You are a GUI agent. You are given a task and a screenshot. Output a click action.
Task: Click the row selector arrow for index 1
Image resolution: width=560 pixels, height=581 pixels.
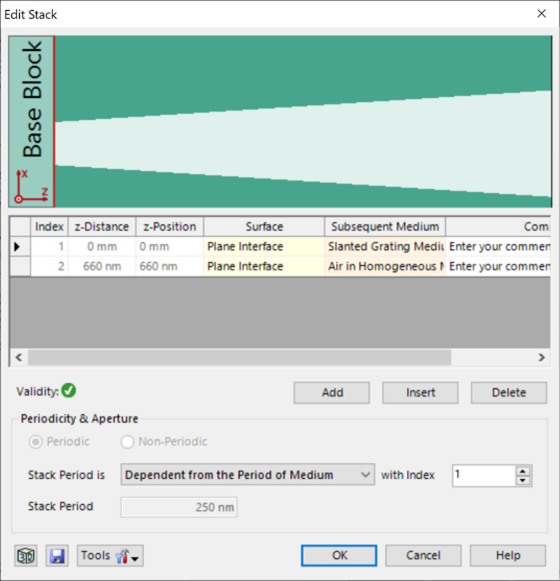pos(17,246)
